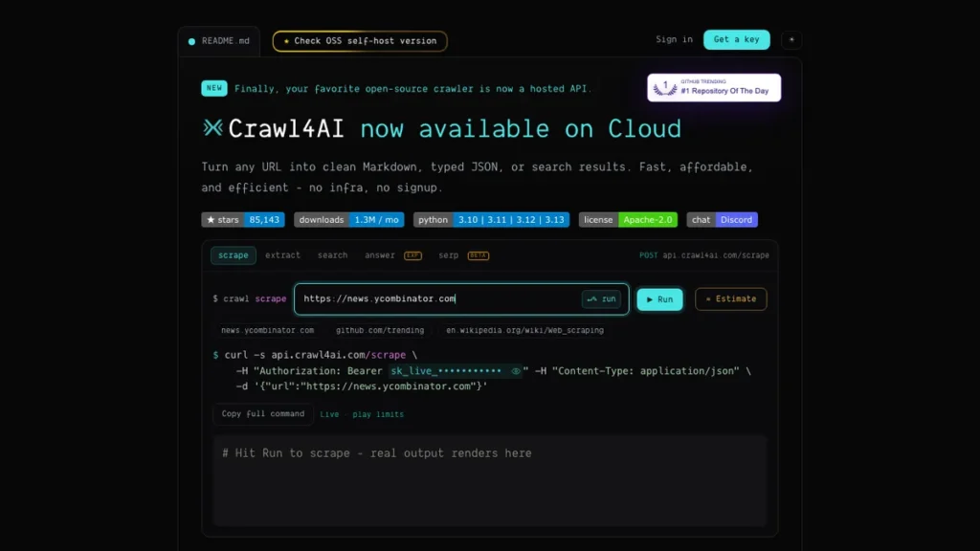980x551 pixels.
Task: Click the Estimate button
Action: 730,299
